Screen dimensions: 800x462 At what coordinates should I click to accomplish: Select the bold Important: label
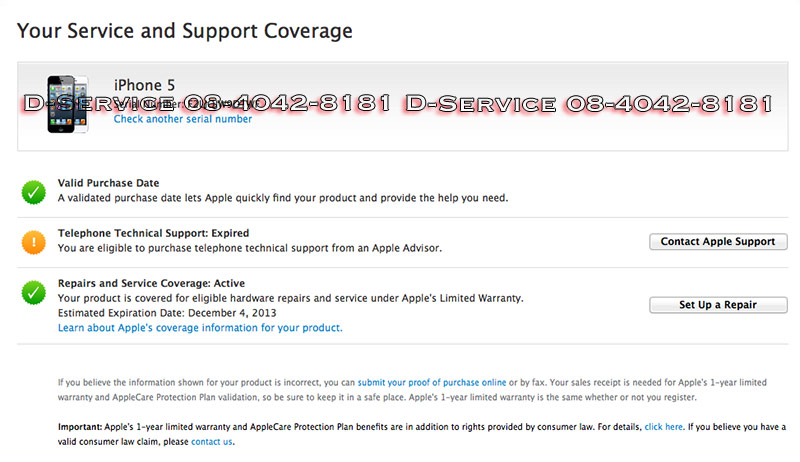pyautogui.click(x=80, y=427)
